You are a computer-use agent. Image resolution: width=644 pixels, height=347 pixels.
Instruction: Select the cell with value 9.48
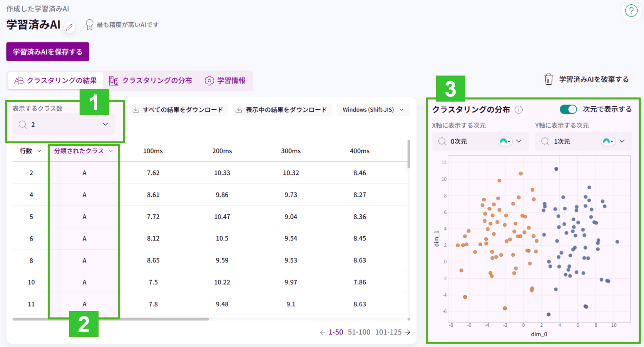(222, 304)
